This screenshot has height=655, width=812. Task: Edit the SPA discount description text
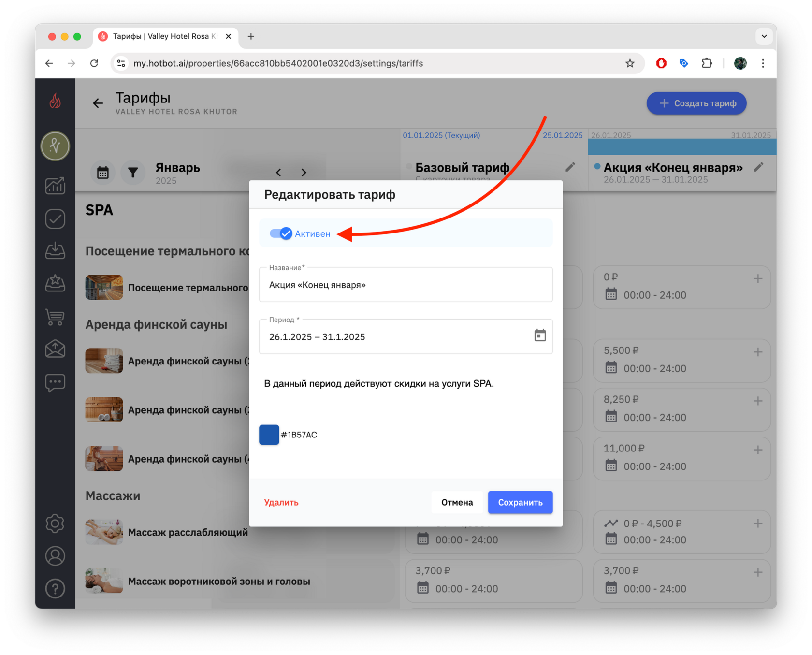tap(379, 384)
